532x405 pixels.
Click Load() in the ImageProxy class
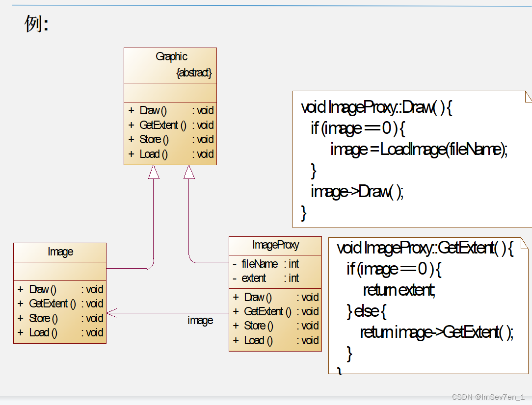click(x=258, y=340)
